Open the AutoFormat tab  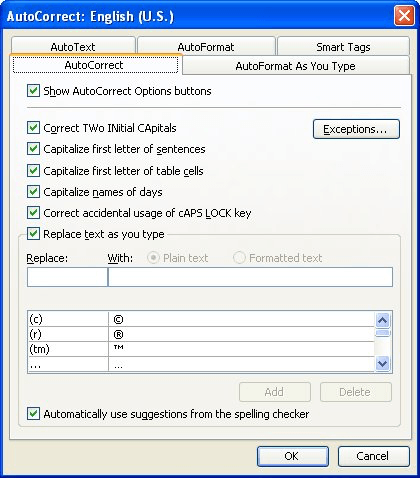pyautogui.click(x=206, y=47)
